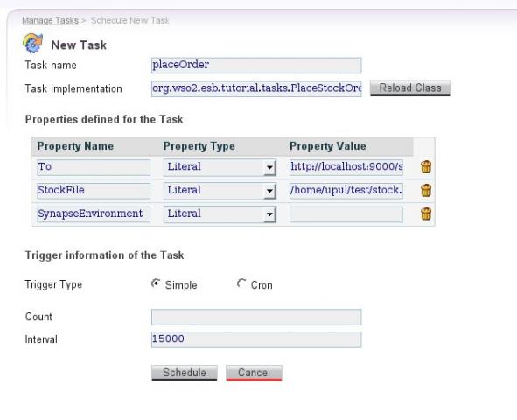The image size is (517, 420).
Task: Edit the SynapseEnvironment property name field
Action: click(x=94, y=214)
